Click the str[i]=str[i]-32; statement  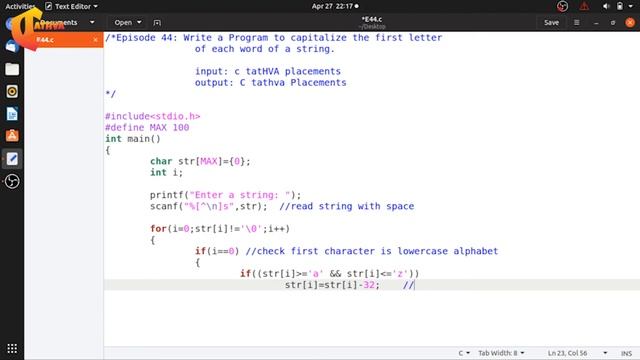[332, 285]
